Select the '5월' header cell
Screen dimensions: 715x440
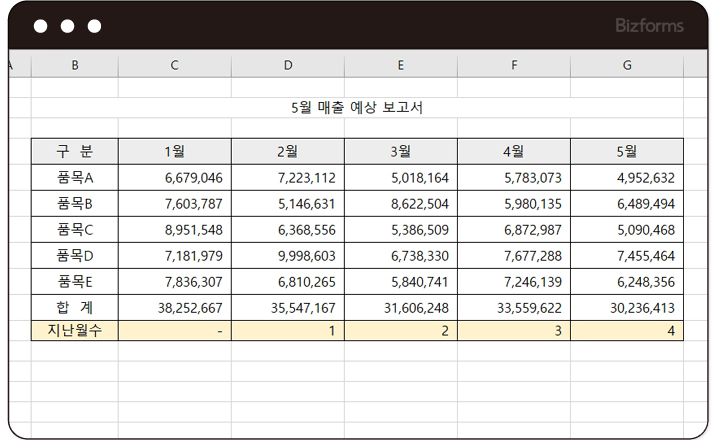click(627, 151)
